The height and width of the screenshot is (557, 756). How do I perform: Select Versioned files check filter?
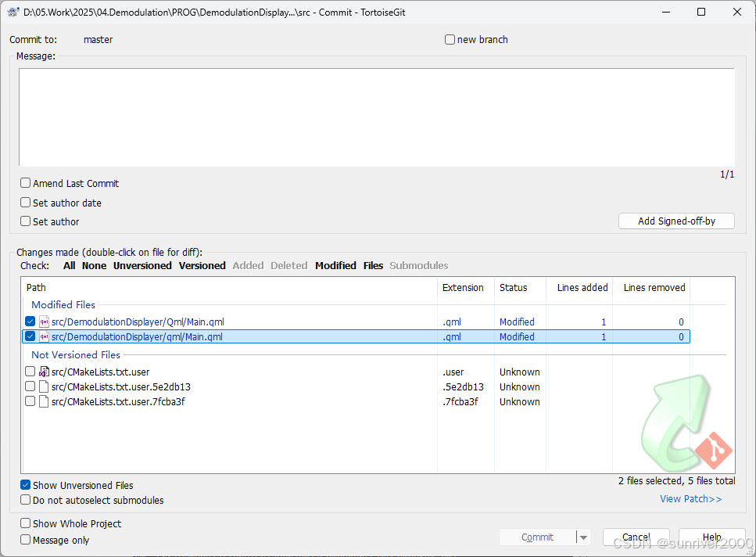tap(202, 266)
